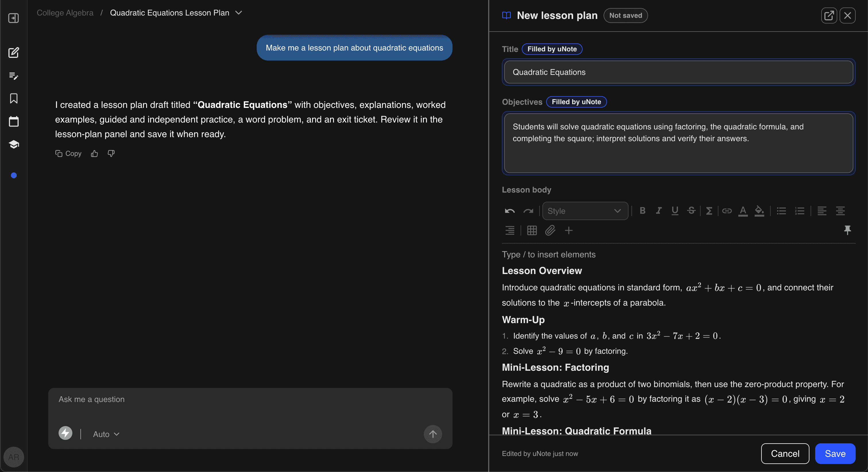The height and width of the screenshot is (472, 868).
Task: Like the response with thumbs up
Action: [94, 154]
